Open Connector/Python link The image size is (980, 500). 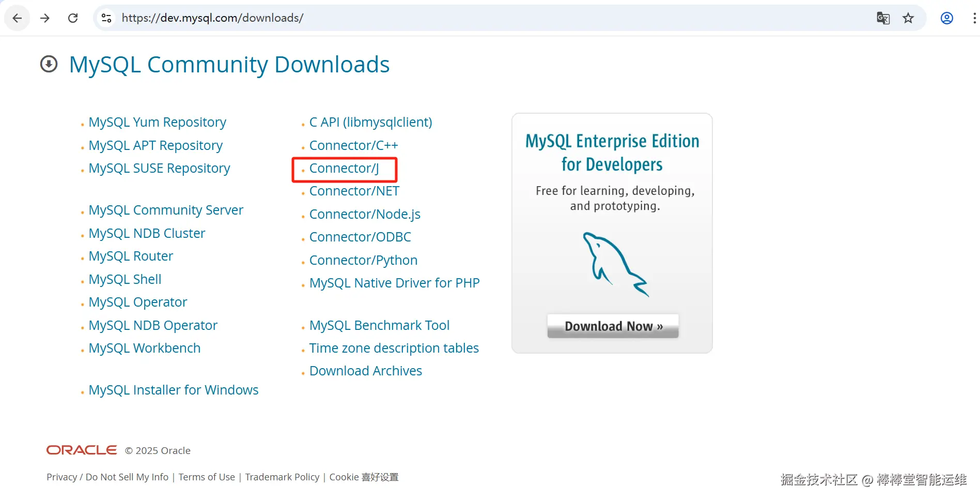[363, 260]
